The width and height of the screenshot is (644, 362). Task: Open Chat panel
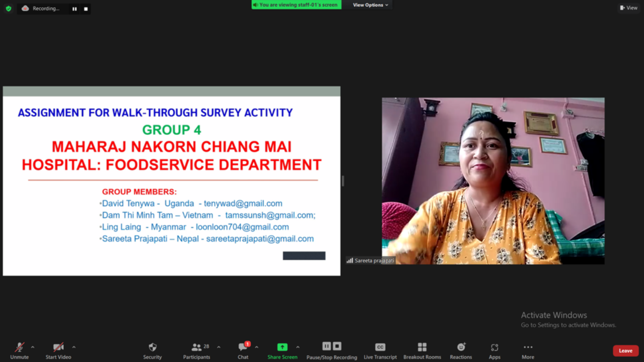(x=243, y=350)
